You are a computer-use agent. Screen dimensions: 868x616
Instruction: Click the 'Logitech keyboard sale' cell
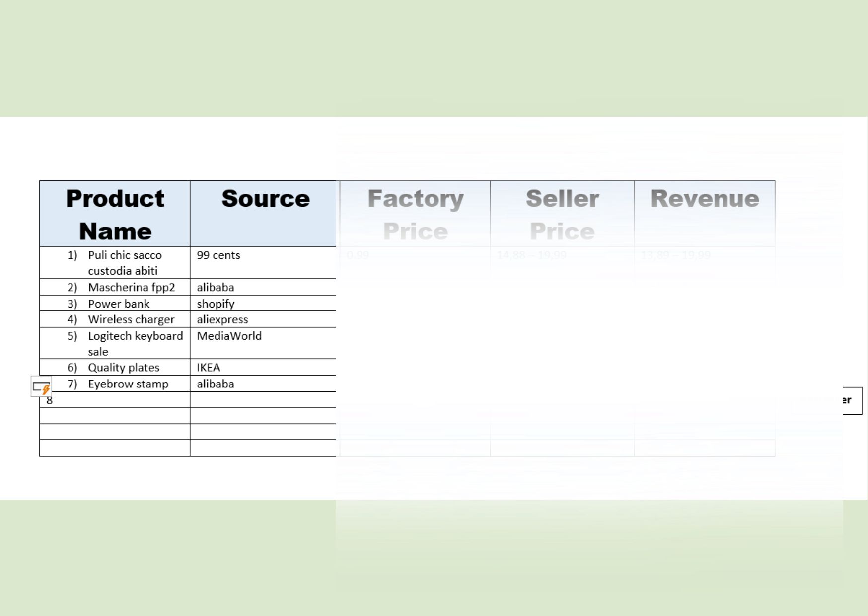pos(135,344)
